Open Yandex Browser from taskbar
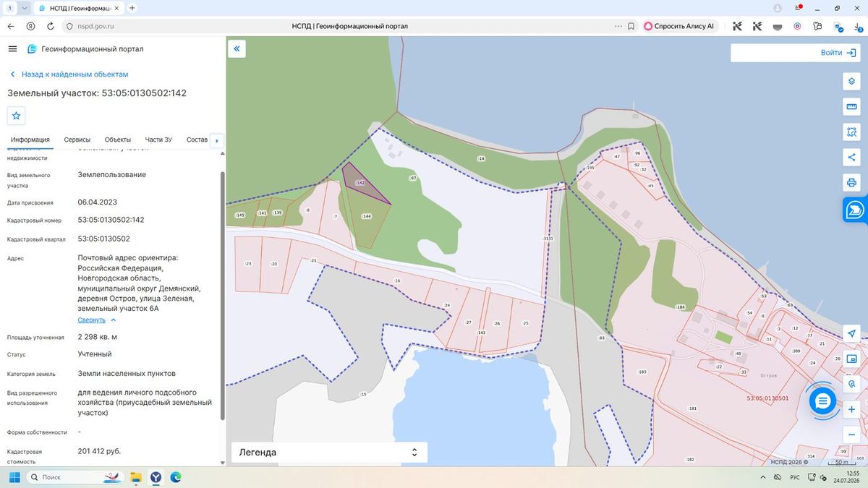Screen dimensions: 868x488 156,477
